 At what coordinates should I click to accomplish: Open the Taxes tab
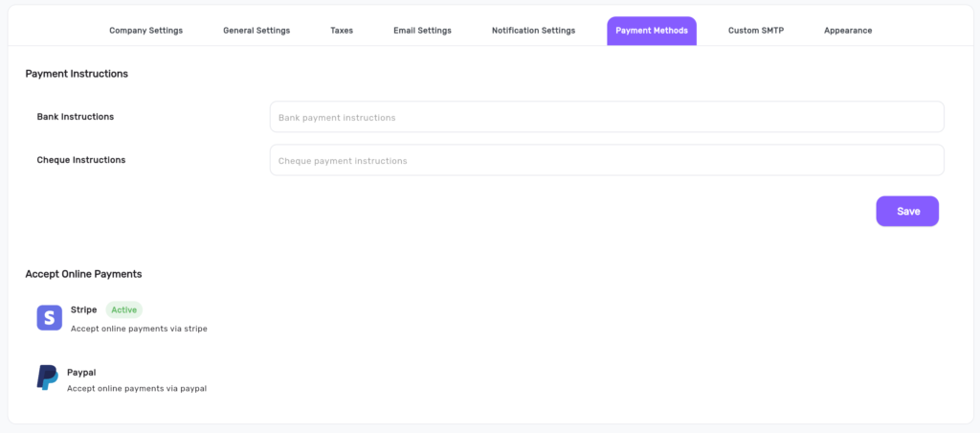pos(342,31)
